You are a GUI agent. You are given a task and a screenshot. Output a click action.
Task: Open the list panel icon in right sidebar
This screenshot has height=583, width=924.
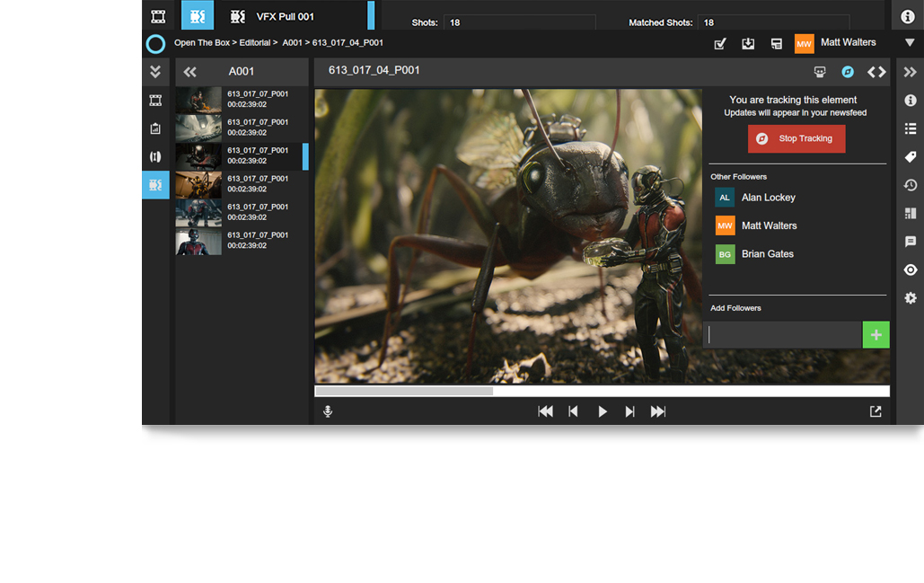coord(911,128)
